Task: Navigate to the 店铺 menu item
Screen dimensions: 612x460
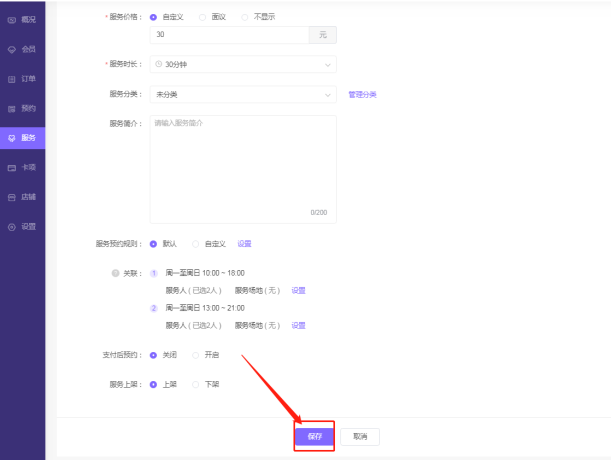Action: [23, 197]
